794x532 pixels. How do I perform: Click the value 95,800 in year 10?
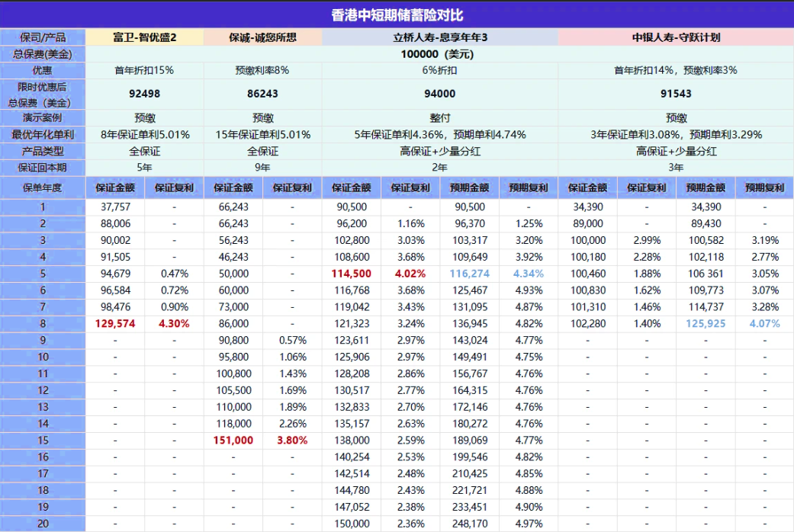pyautogui.click(x=233, y=357)
